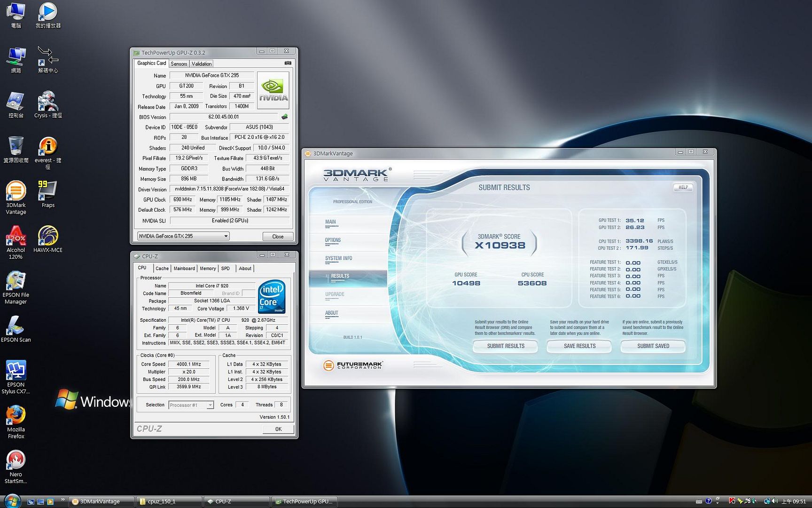Viewport: 812px width, 508px height.
Task: Open the decoder center desktop shortcut
Action: [x=48, y=60]
